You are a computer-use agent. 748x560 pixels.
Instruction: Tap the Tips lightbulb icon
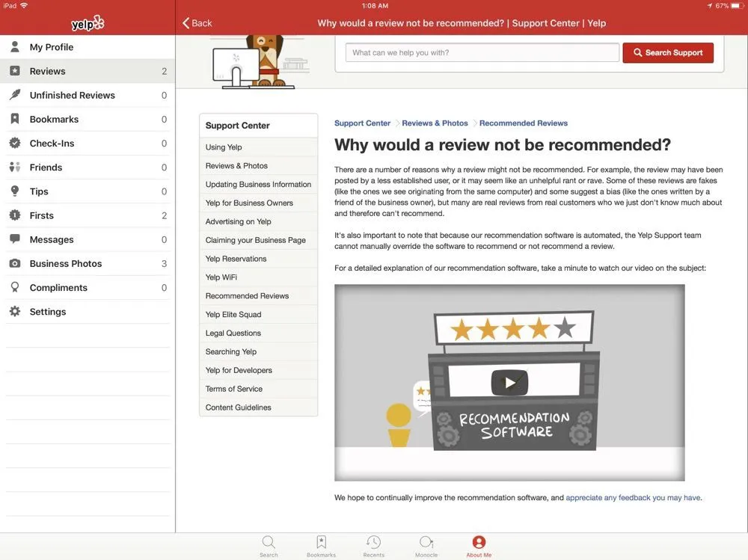(x=15, y=191)
